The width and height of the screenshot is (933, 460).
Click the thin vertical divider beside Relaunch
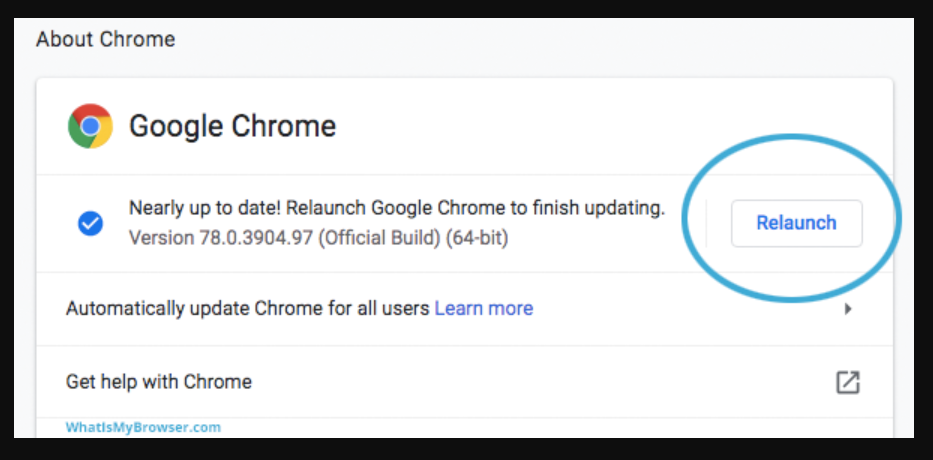tap(706, 223)
